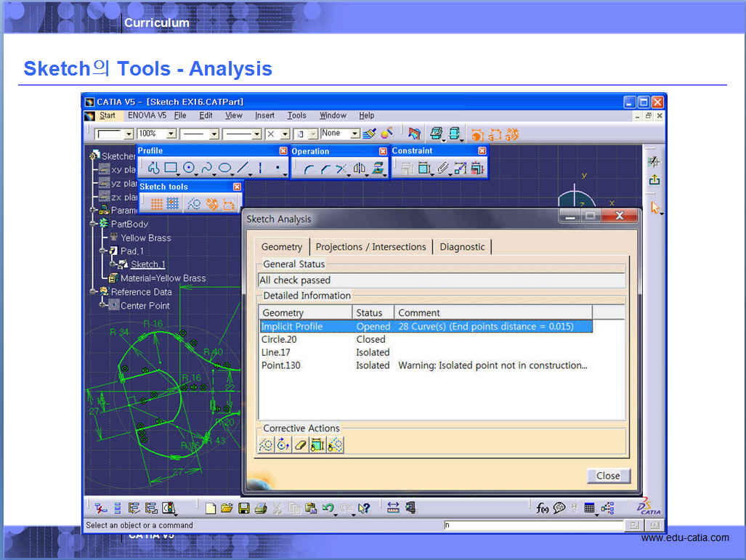Image resolution: width=746 pixels, height=560 pixels.
Task: Click the Formula f(x) icon
Action: click(x=542, y=508)
